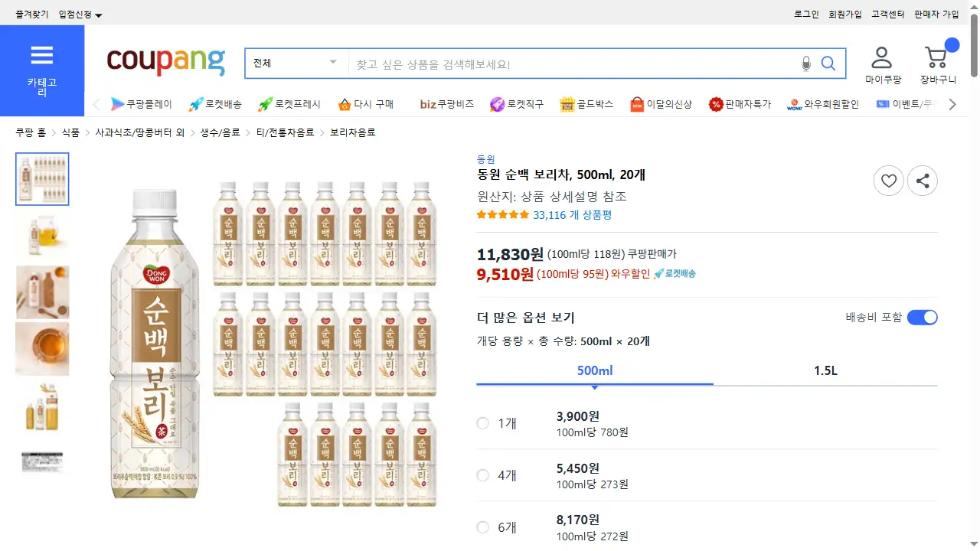
Task: Open the hamburger category menu
Action: pos(42,70)
